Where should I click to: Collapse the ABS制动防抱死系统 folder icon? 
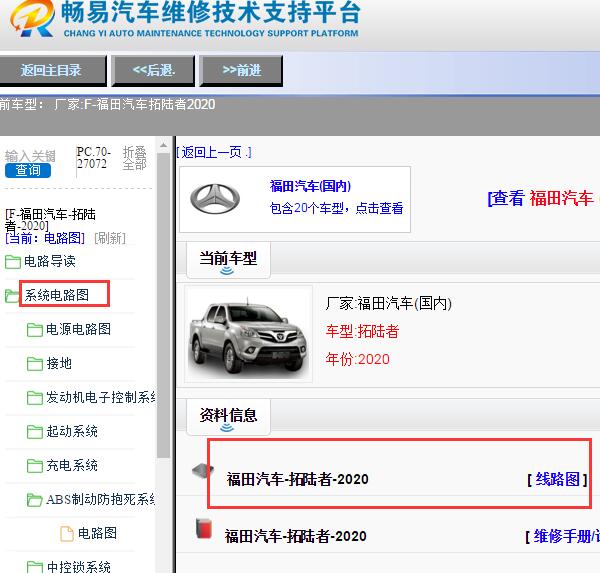[x=35, y=500]
